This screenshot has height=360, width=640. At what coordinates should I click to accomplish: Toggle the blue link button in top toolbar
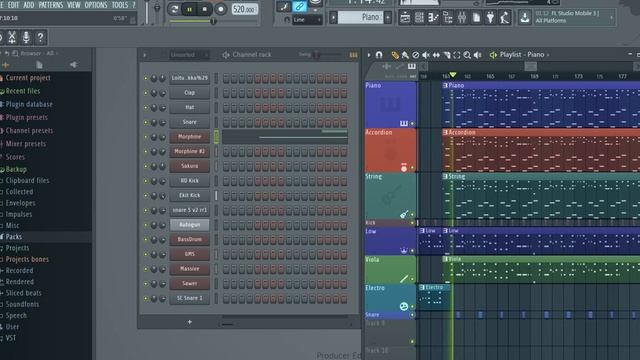(x=299, y=6)
